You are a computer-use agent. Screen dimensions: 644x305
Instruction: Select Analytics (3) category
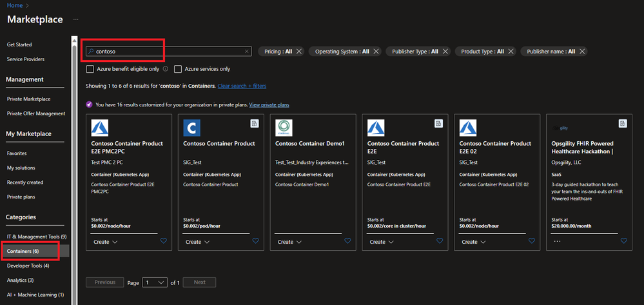(x=20, y=280)
